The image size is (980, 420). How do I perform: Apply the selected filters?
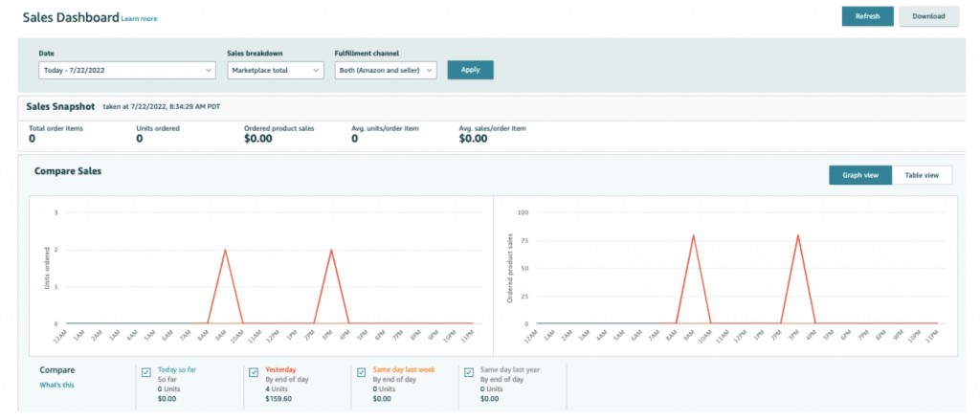(471, 70)
